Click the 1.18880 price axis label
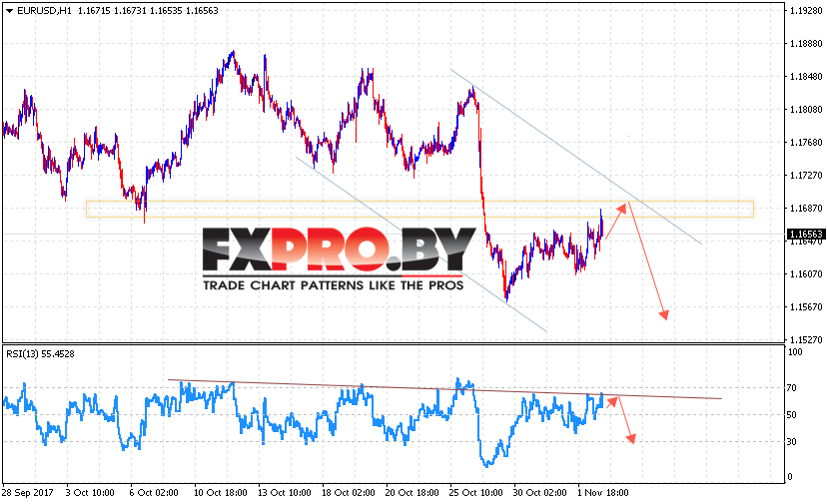The height and width of the screenshot is (504, 827). 806,44
